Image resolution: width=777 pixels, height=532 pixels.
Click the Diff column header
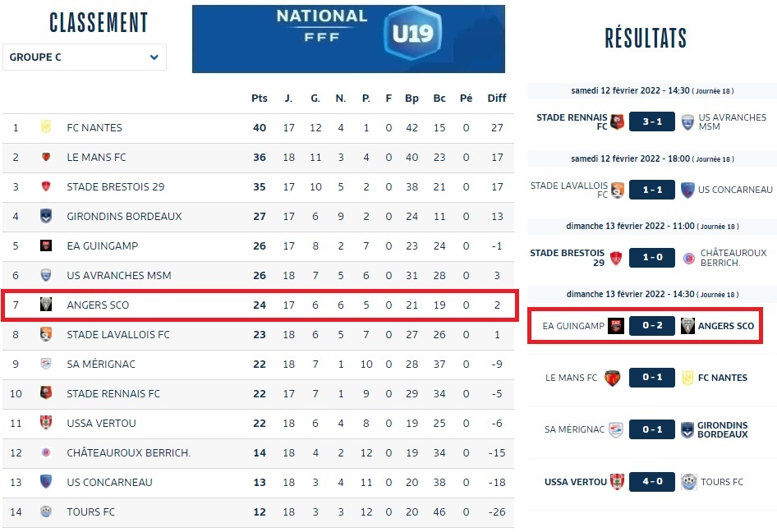pos(497,99)
